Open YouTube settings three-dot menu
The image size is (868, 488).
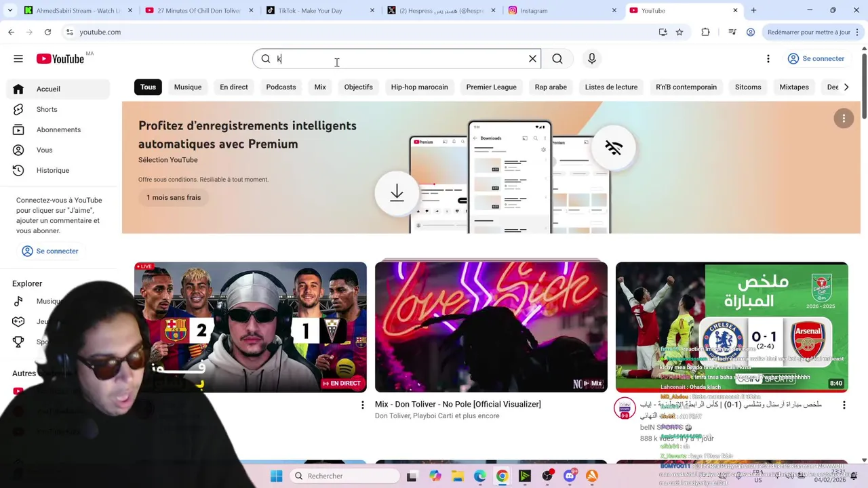[768, 59]
